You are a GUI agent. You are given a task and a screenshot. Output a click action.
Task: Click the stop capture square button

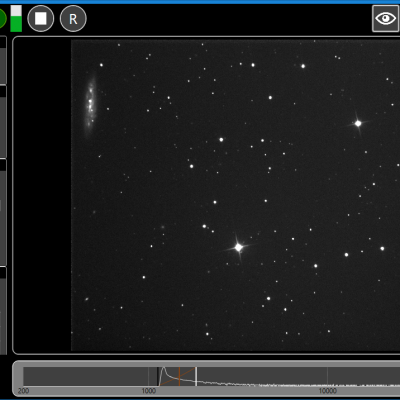pos(41,19)
